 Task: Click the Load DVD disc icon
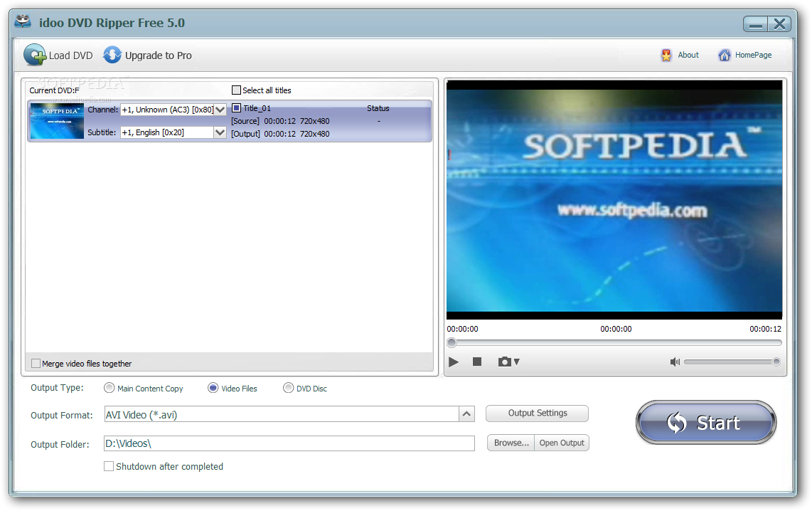click(35, 54)
